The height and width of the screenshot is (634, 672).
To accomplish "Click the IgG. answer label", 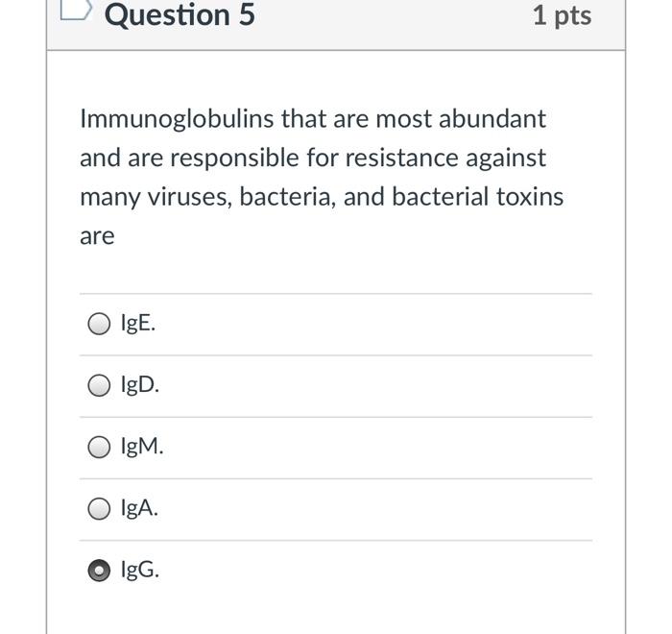I will [x=140, y=570].
